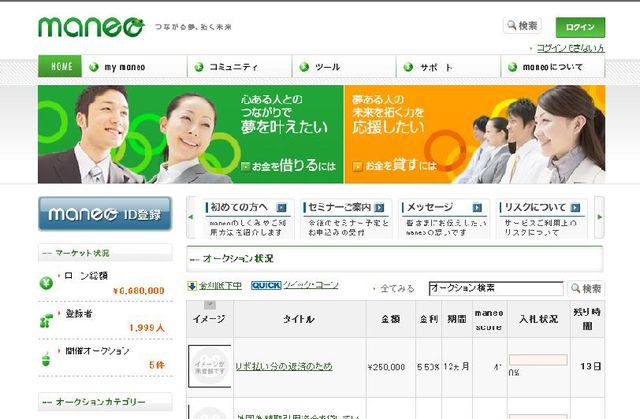Click the 5件 open auction count
This screenshot has width=640, height=419.
click(157, 365)
